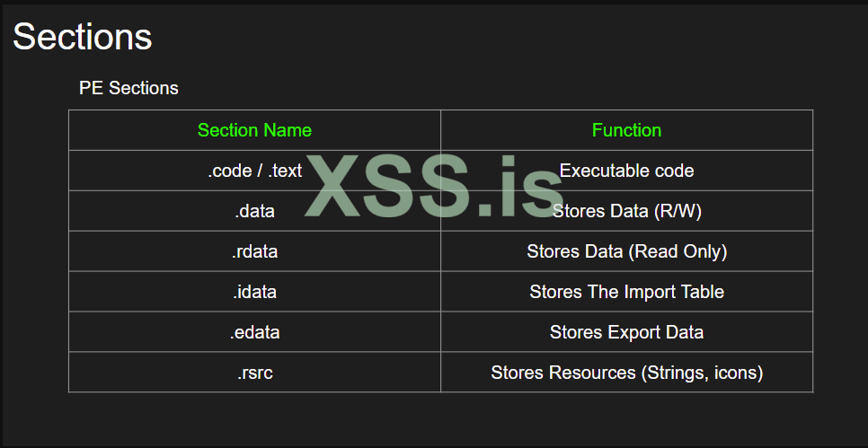Click the green "Function" column header

coord(626,130)
